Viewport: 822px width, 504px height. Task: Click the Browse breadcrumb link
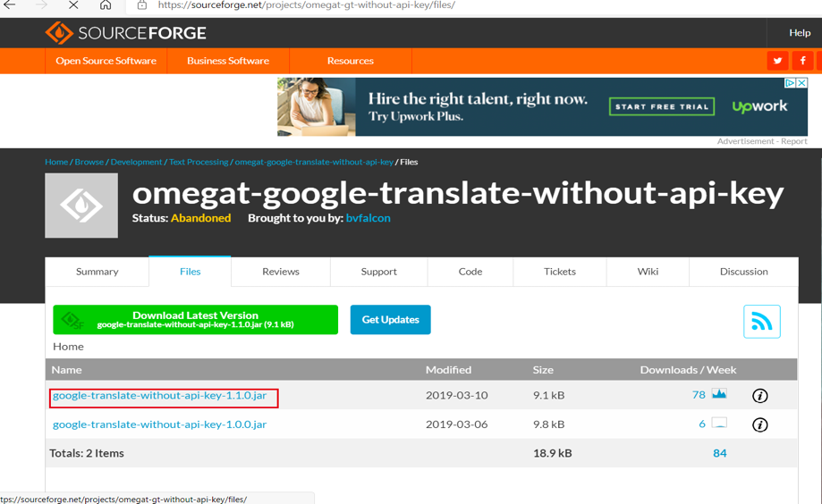[x=89, y=162]
